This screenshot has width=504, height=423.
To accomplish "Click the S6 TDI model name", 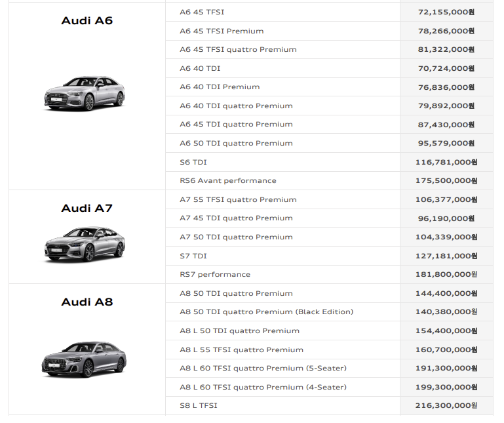I will [x=193, y=162].
